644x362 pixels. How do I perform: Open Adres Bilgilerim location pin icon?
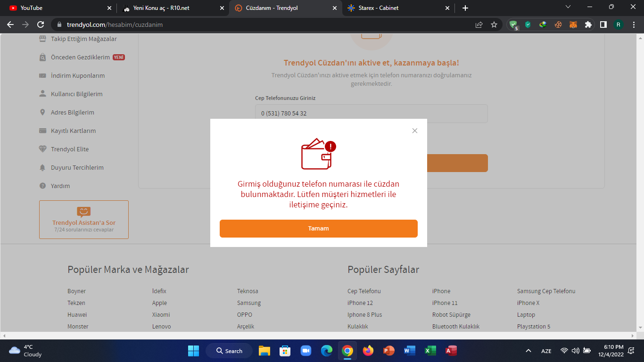point(42,112)
